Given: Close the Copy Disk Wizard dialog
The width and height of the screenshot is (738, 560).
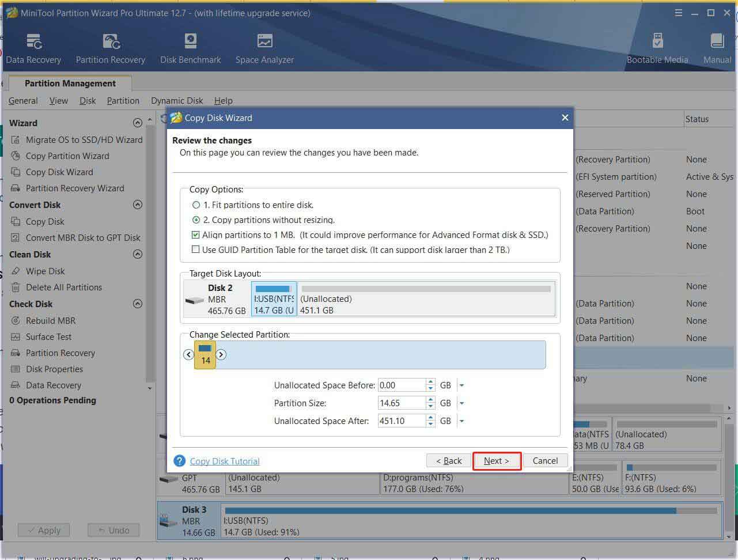Looking at the screenshot, I should (x=565, y=118).
